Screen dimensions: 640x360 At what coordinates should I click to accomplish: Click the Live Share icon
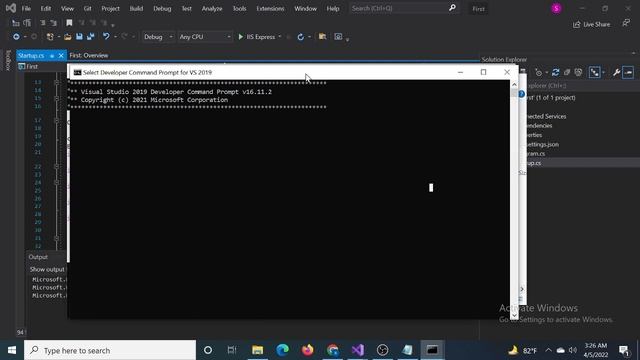point(577,24)
